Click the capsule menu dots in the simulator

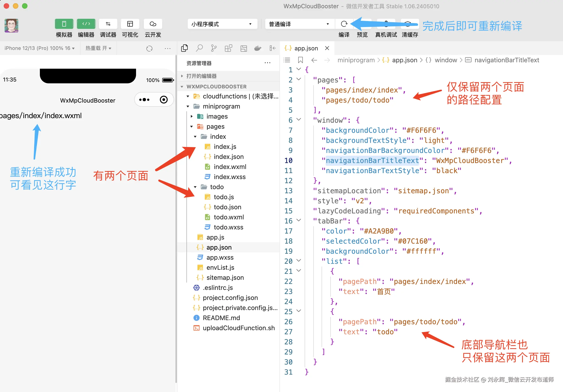click(144, 100)
